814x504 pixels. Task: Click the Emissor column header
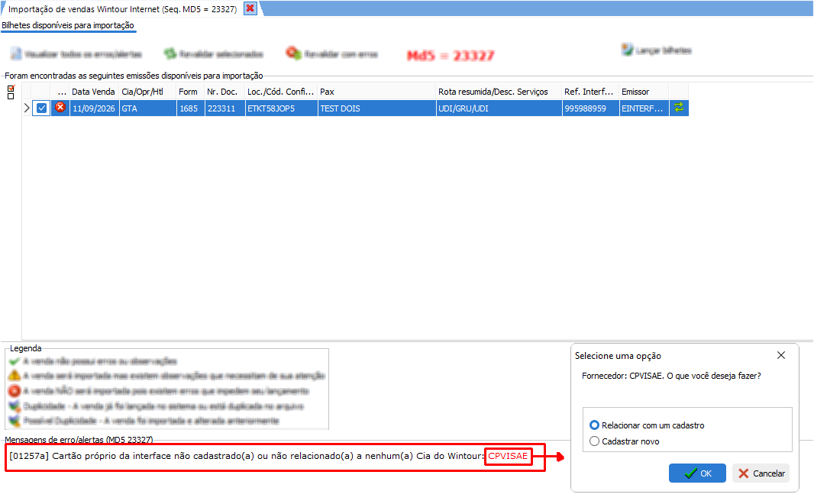point(644,92)
